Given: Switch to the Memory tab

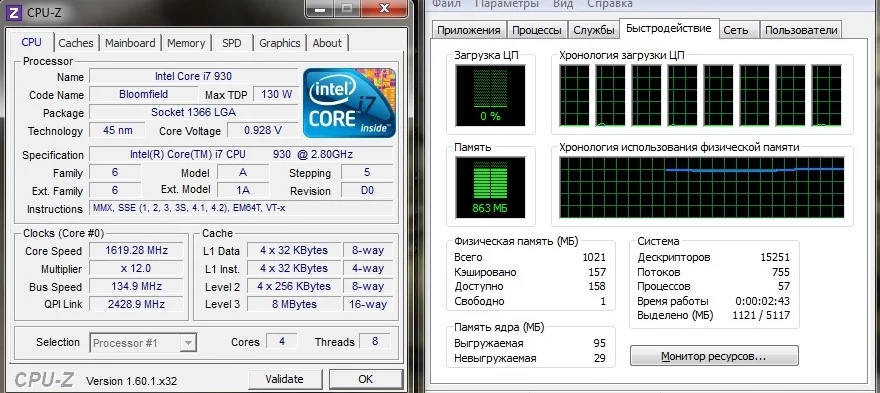Looking at the screenshot, I should pyautogui.click(x=186, y=43).
